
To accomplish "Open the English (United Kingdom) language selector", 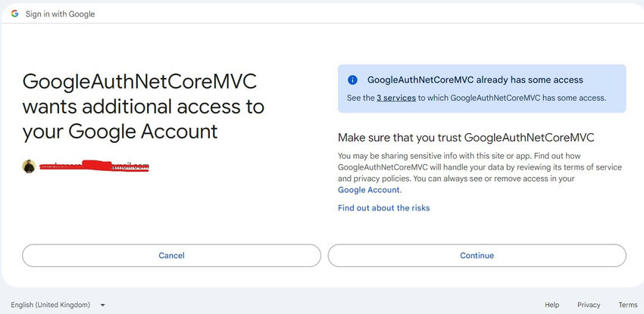I will [58, 305].
